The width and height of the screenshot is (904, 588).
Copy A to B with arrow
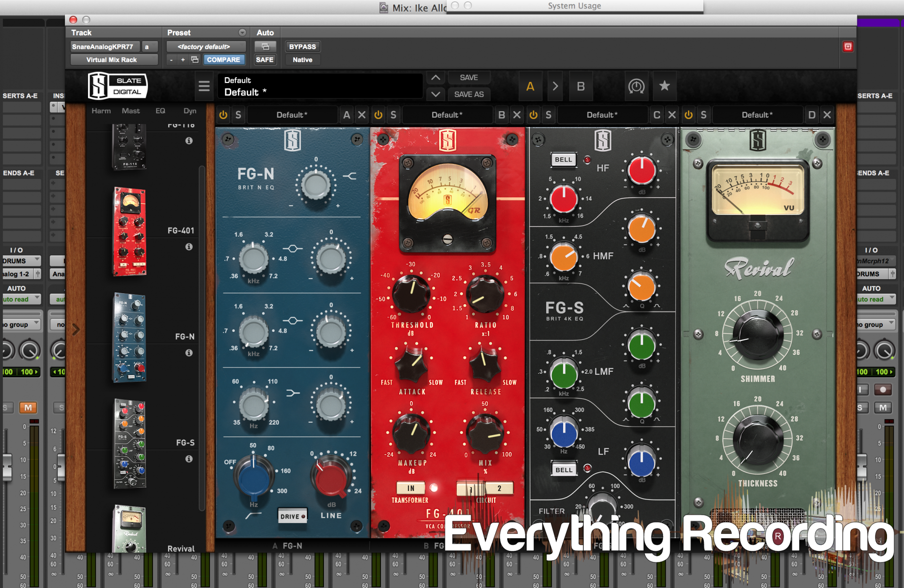[x=555, y=86]
